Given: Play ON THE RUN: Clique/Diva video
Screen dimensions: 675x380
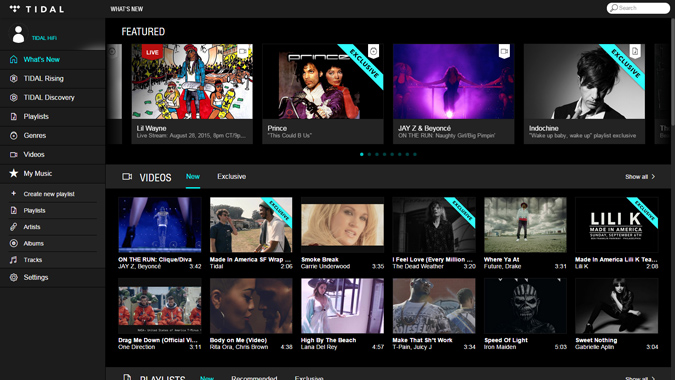Looking at the screenshot, I should pyautogui.click(x=160, y=225).
